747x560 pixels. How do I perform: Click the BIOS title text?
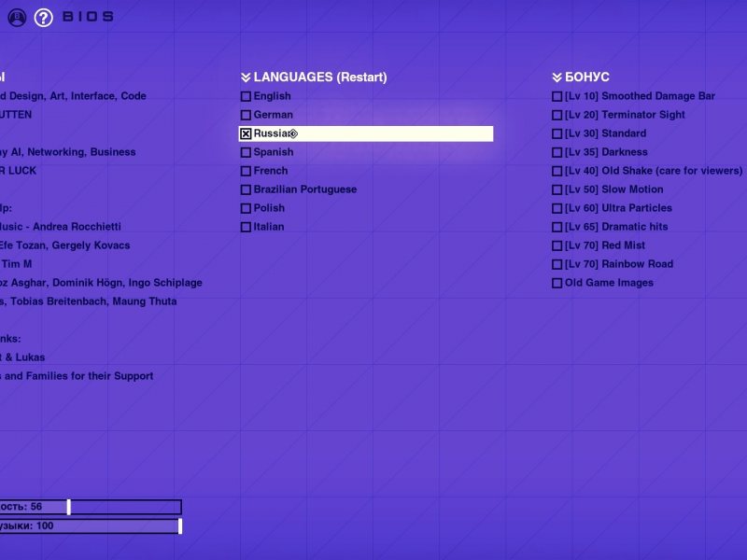[x=88, y=17]
